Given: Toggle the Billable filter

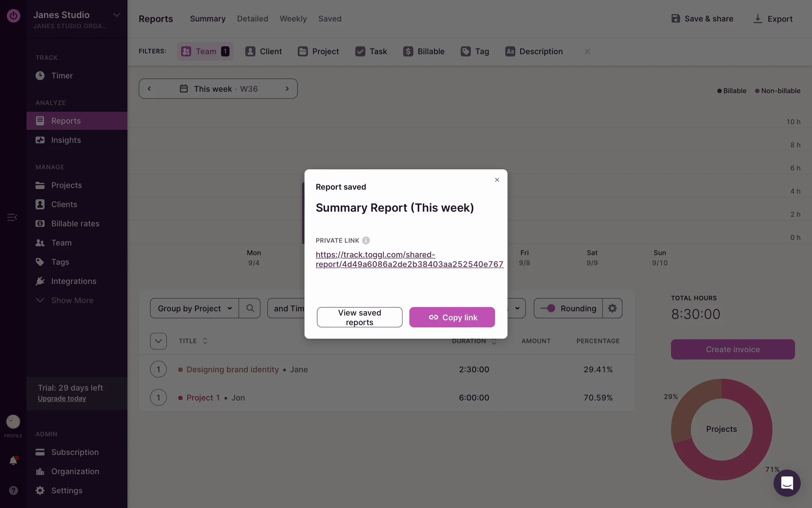Looking at the screenshot, I should 424,51.
